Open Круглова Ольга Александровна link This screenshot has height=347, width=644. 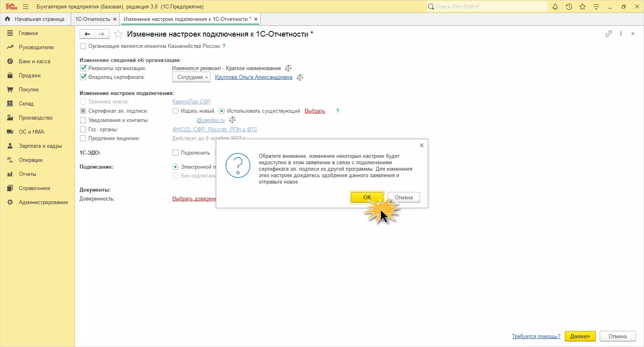click(254, 77)
